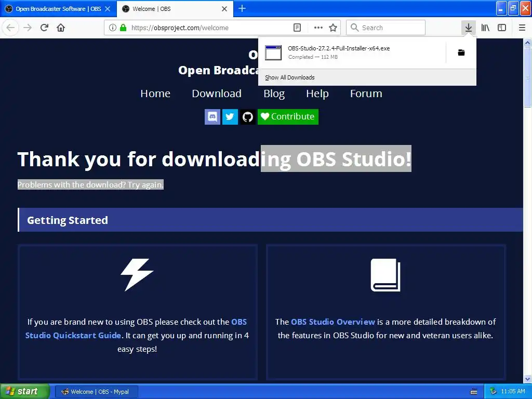Open a new tab with plus button
Image resolution: width=532 pixels, height=399 pixels.
(242, 8)
